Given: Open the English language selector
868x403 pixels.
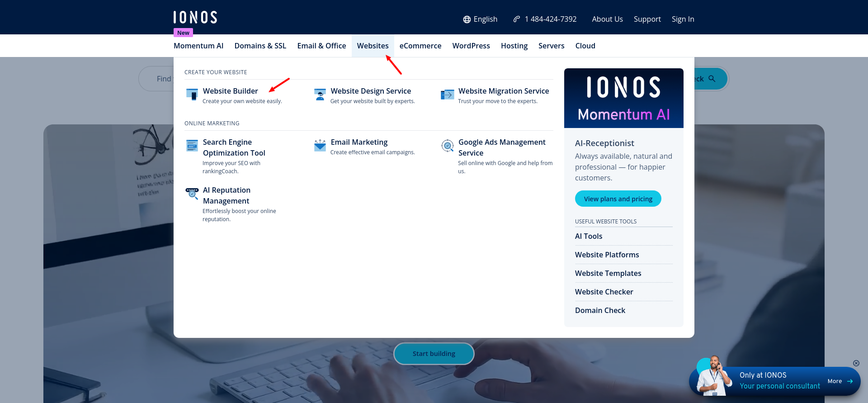Looking at the screenshot, I should (x=480, y=19).
